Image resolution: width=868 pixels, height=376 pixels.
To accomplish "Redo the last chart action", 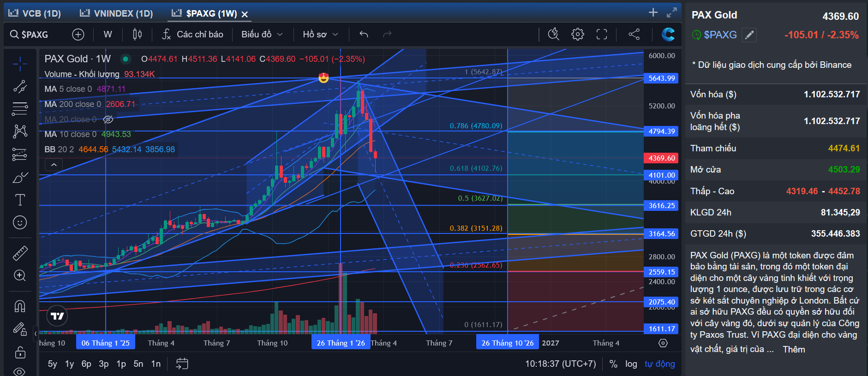I will tap(387, 35).
